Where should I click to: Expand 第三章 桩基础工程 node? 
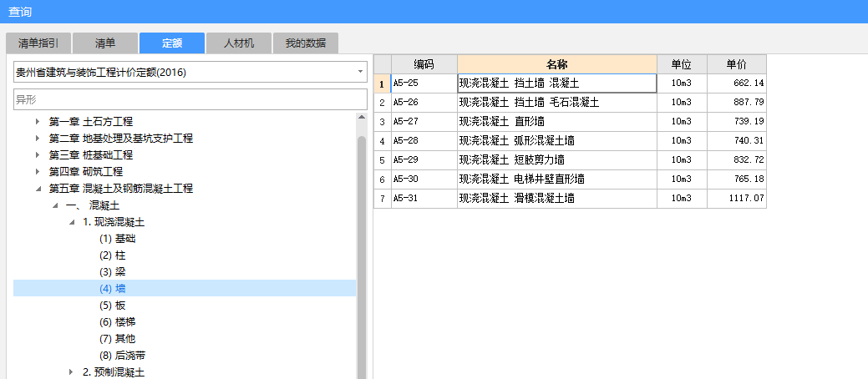click(x=38, y=155)
